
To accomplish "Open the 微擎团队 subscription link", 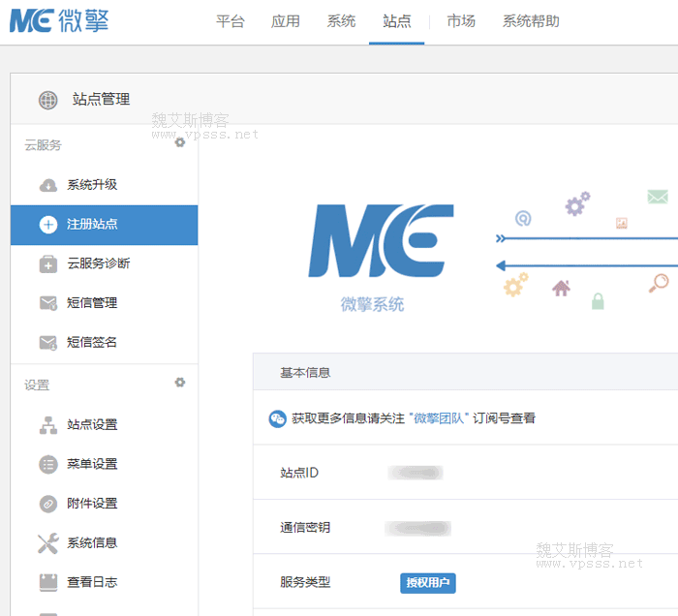I will pyautogui.click(x=439, y=418).
